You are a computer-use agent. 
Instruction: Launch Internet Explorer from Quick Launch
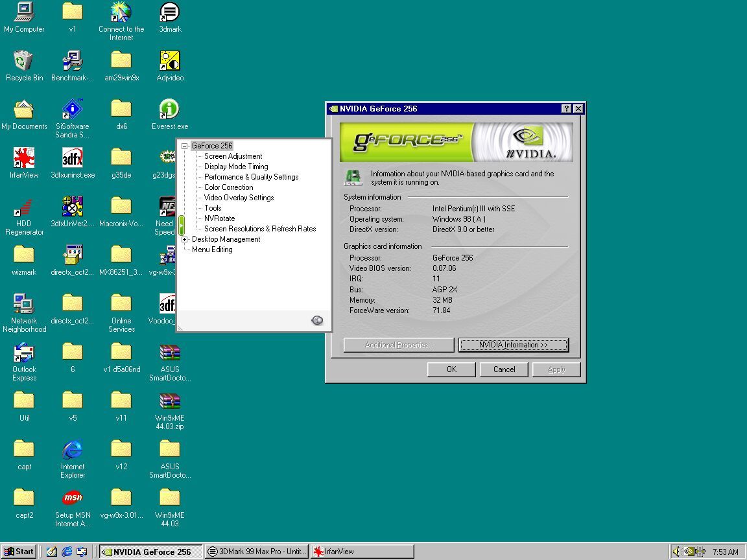[x=67, y=552]
